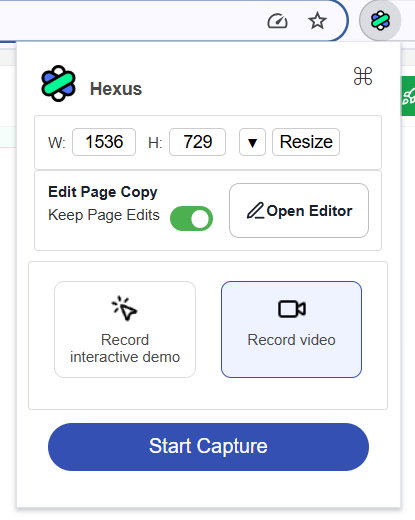Click the Hexus extension icon in browser toolbar
The width and height of the screenshot is (415, 520).
380,21
